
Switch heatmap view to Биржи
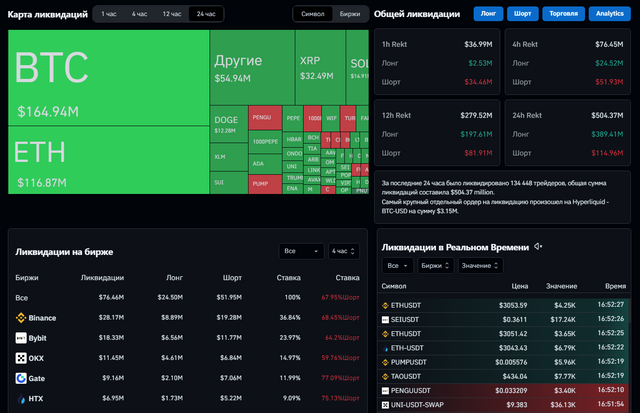(350, 14)
